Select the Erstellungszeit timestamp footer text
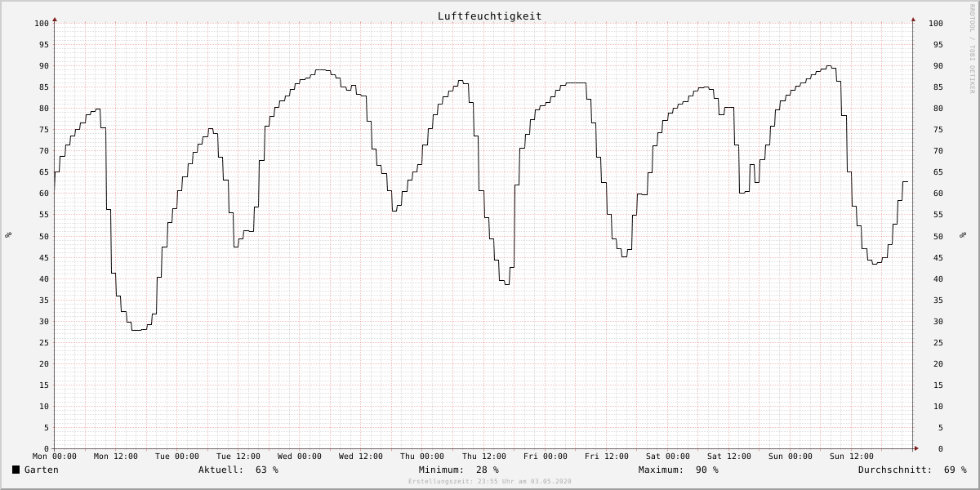 point(490,482)
